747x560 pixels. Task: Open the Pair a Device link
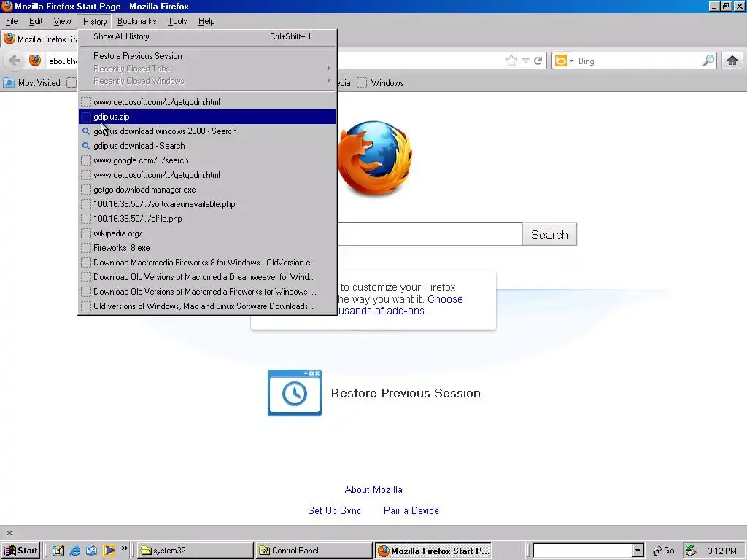(x=411, y=510)
